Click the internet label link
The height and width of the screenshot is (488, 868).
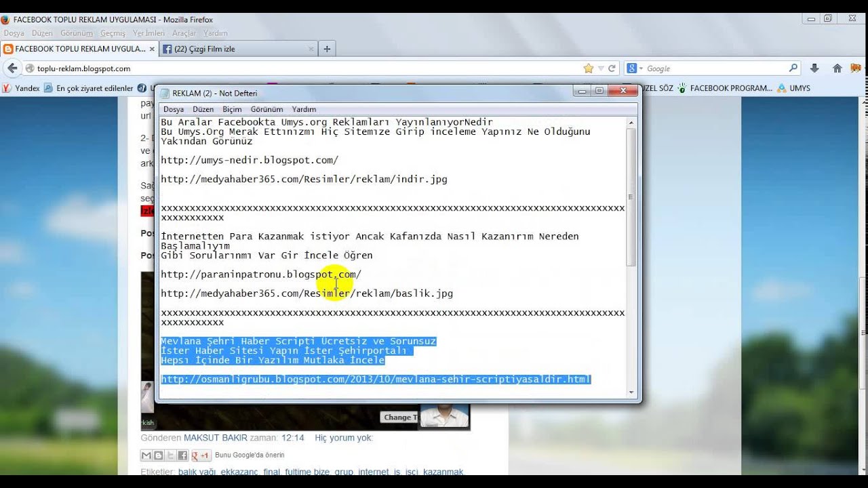point(374,472)
